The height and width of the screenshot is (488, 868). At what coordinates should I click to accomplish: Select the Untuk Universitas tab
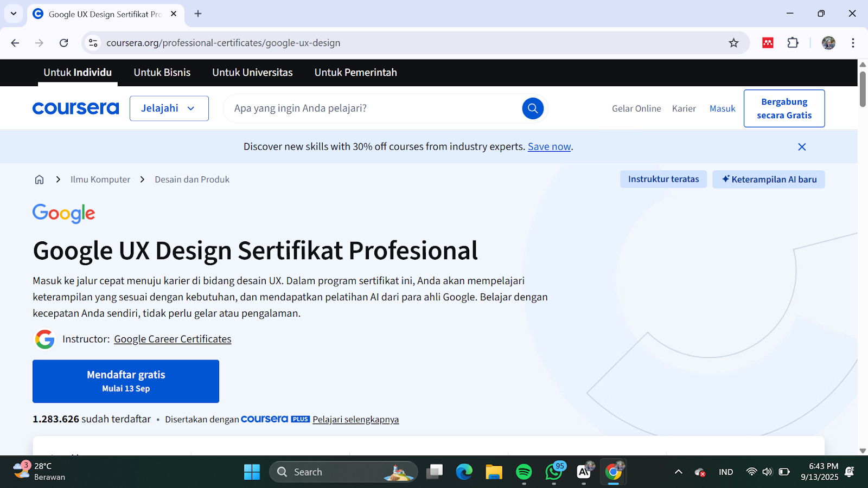point(252,73)
